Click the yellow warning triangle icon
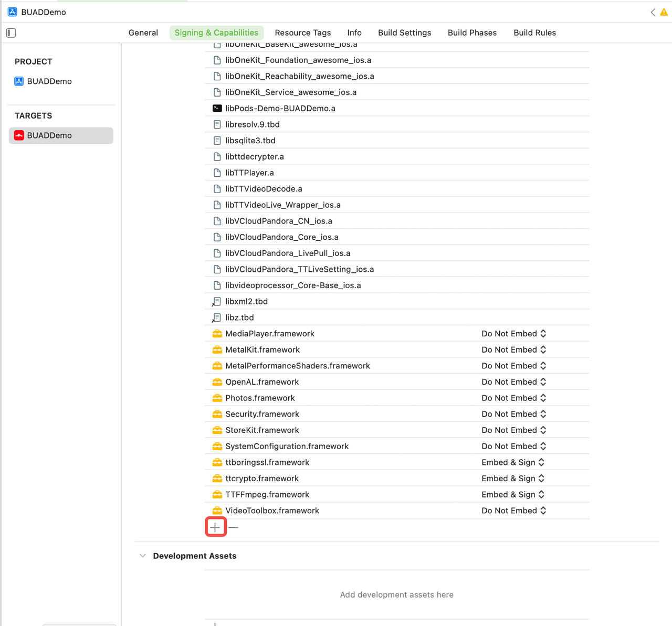The image size is (672, 626). (x=664, y=12)
